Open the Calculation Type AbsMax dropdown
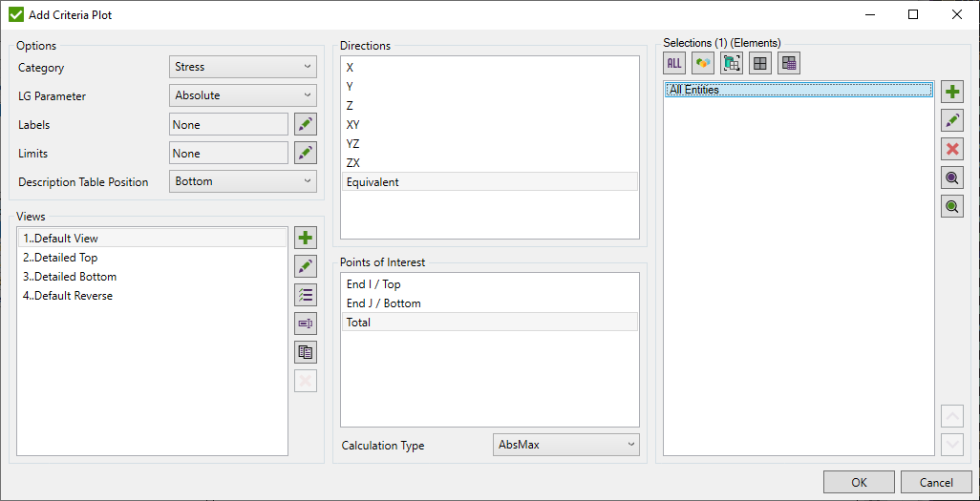 point(566,445)
